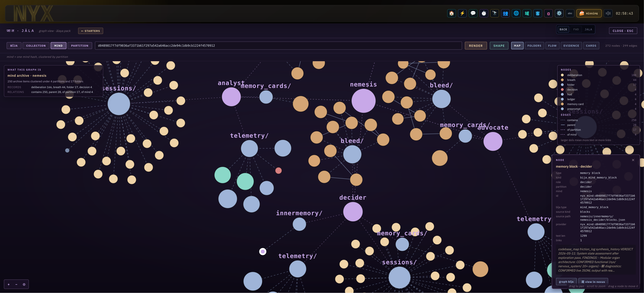
Task: Open the globe icon
Action: 516,13
